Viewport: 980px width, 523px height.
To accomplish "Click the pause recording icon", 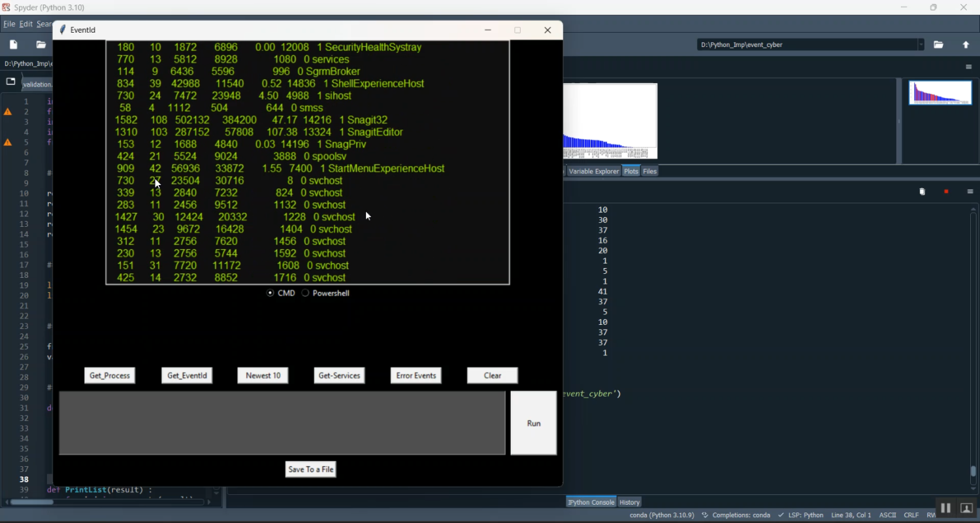I will pos(945,509).
